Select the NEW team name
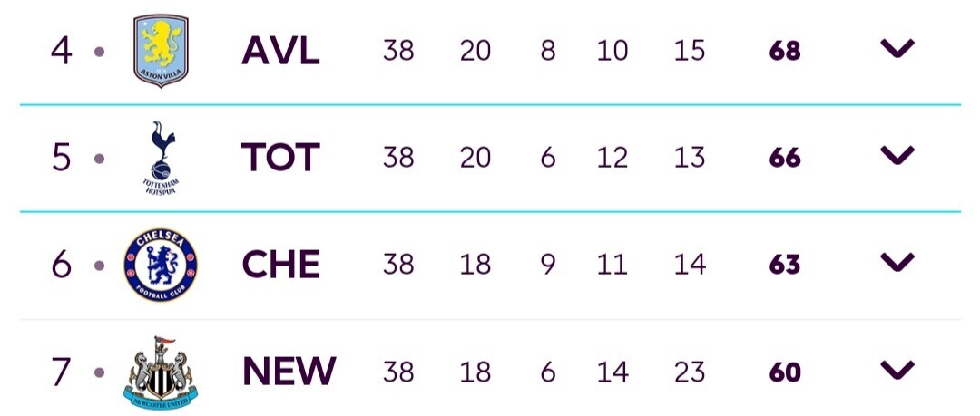Viewport: 980px width, 416px height. point(289,372)
